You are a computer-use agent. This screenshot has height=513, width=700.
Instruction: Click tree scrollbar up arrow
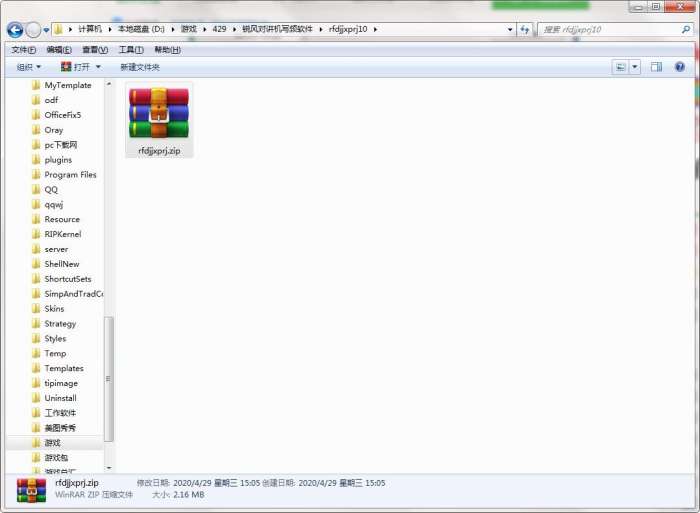pos(108,83)
